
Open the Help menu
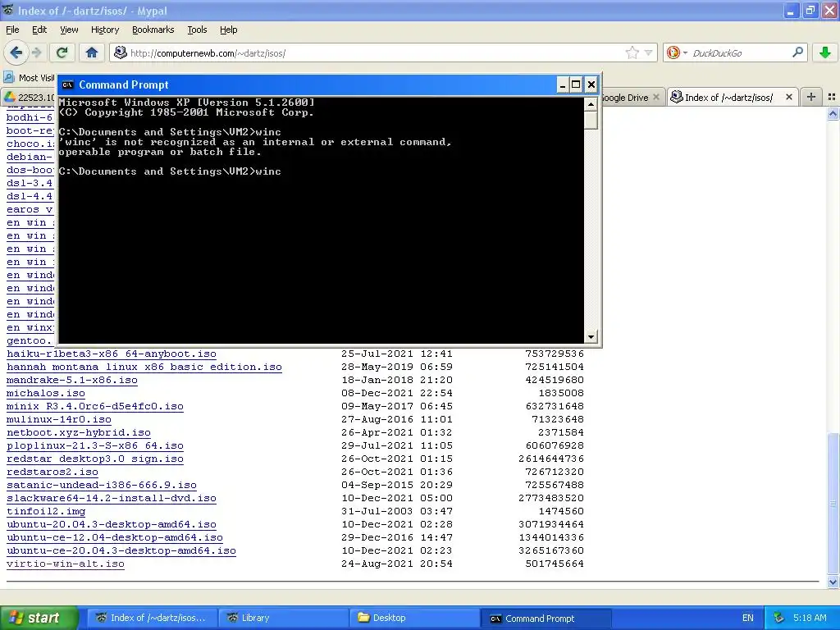tap(228, 30)
